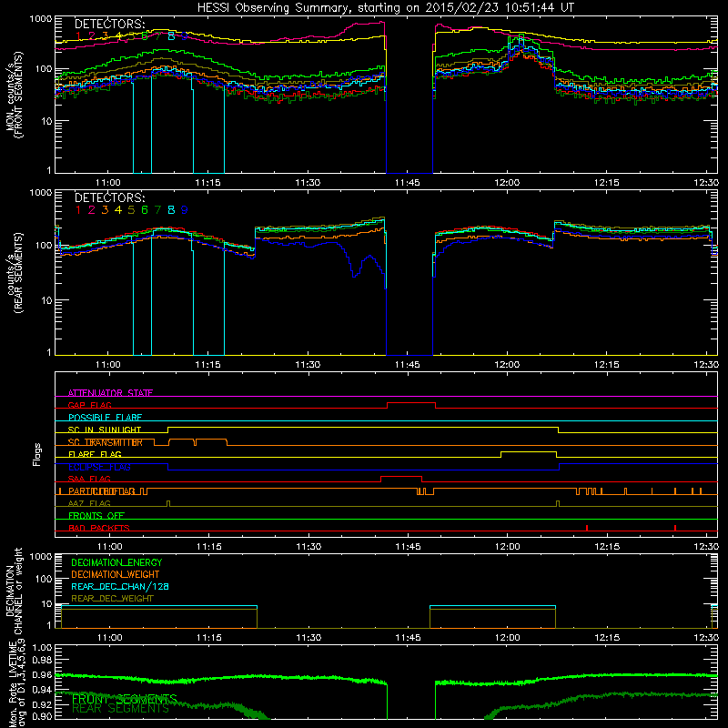Click the REAR_DEC_WEIGHT legend entry
The image size is (728, 728).
pos(112,599)
